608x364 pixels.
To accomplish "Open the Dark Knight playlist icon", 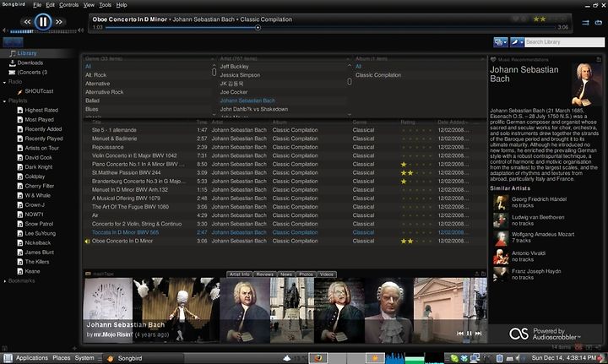I will [x=19, y=167].
